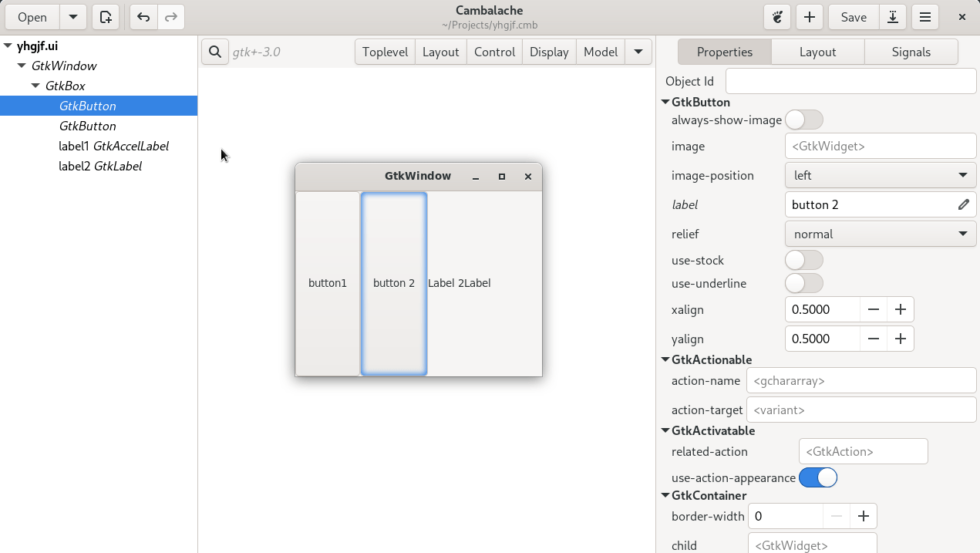Click the action-target field

pos(861,410)
